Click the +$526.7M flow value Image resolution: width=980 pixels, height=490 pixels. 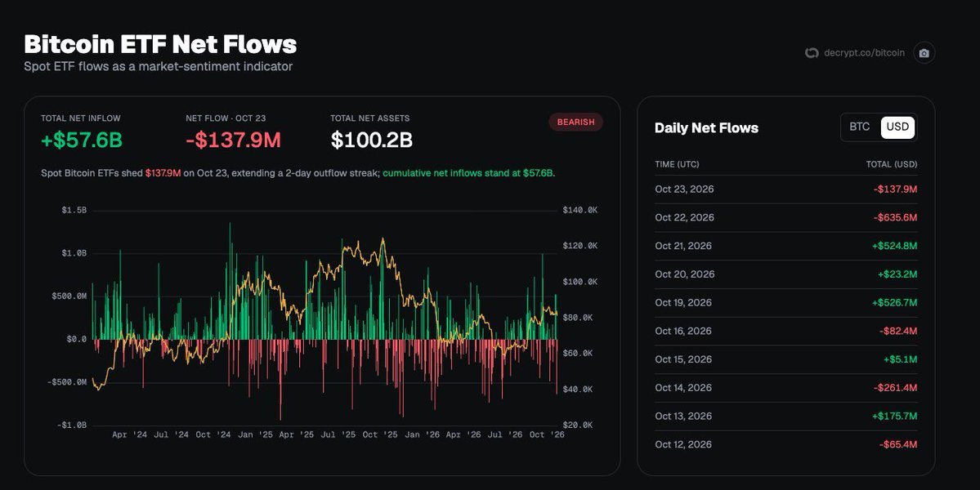click(894, 303)
